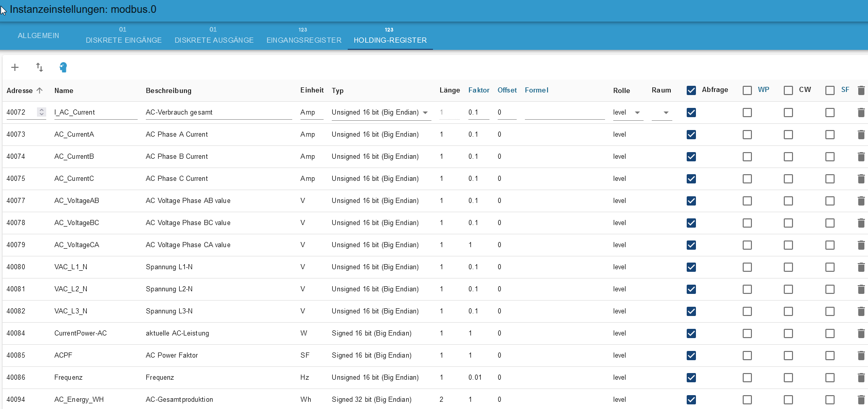This screenshot has height=409, width=868.
Task: Check CW box for AC_VoltageAB row
Action: [788, 201]
